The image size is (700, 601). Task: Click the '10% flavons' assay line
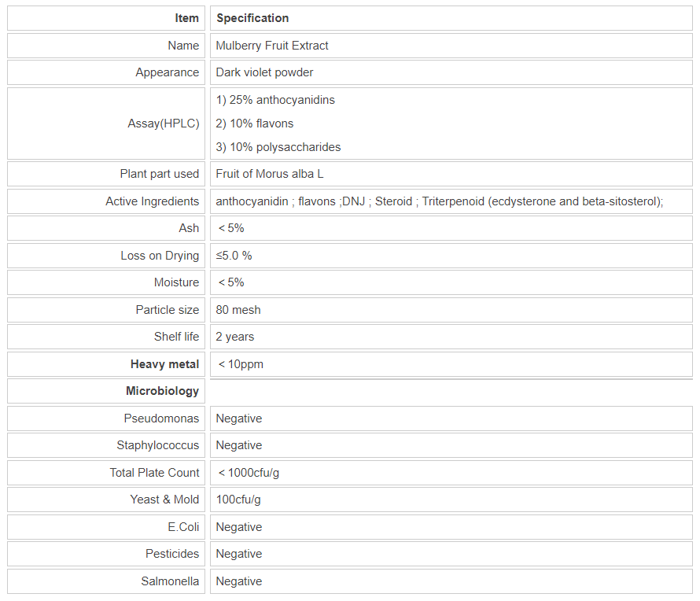tap(255, 124)
